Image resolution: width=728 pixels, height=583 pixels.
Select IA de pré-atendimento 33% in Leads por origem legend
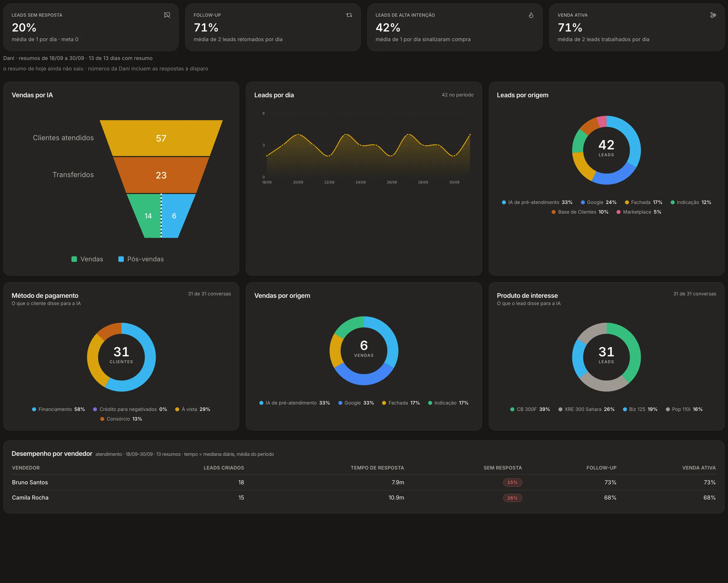tap(537, 202)
